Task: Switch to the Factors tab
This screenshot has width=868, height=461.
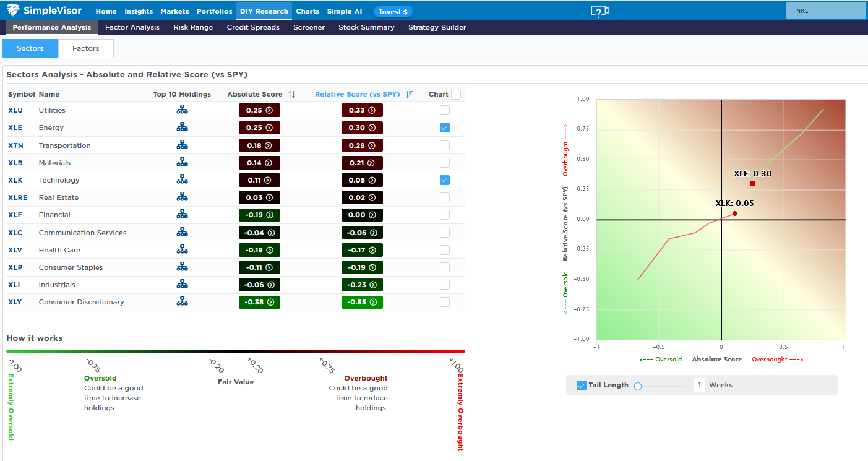Action: [x=85, y=48]
